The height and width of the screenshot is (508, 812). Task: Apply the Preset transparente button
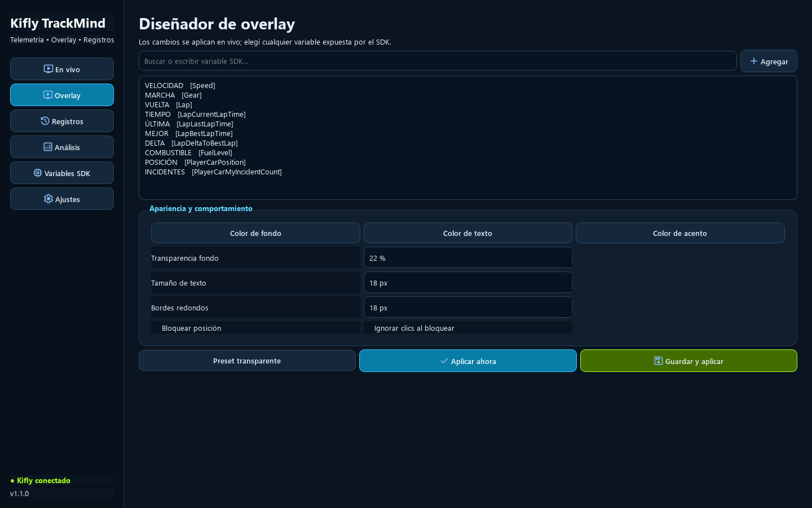(247, 361)
